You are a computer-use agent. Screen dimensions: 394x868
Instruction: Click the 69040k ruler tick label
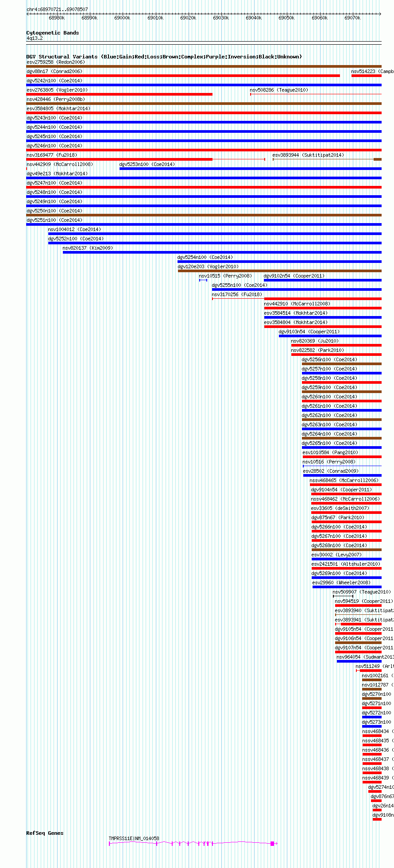click(x=254, y=18)
